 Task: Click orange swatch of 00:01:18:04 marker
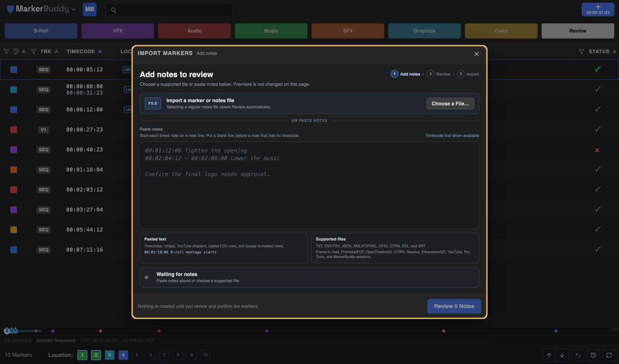coord(14,170)
